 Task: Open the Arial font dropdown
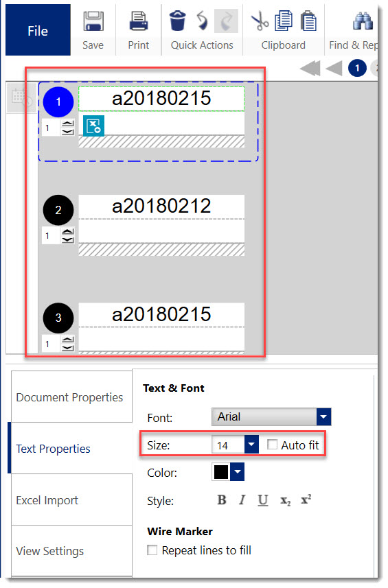tap(271, 416)
